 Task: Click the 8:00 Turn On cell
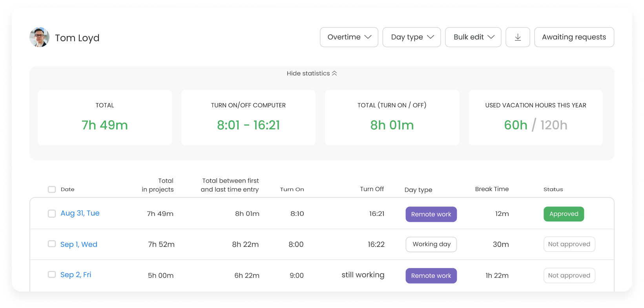(x=296, y=245)
